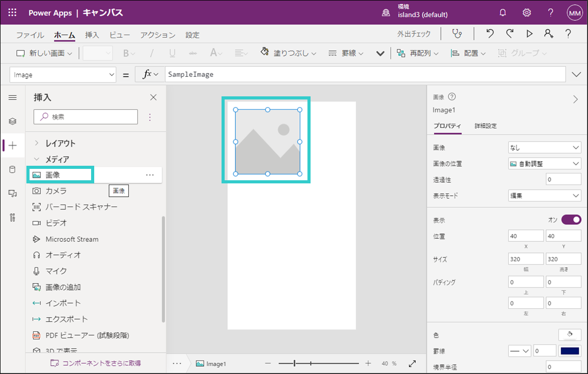
Task: Click the MM account avatar
Action: pyautogui.click(x=575, y=13)
